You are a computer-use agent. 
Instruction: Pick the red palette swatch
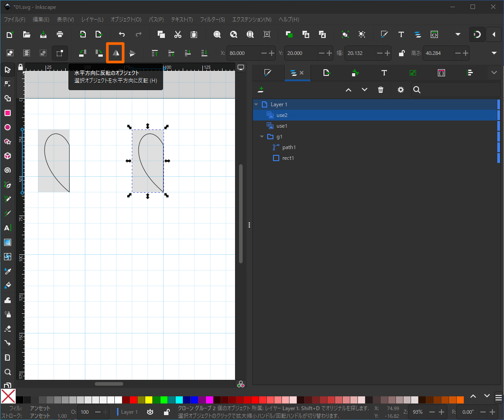pos(133,400)
